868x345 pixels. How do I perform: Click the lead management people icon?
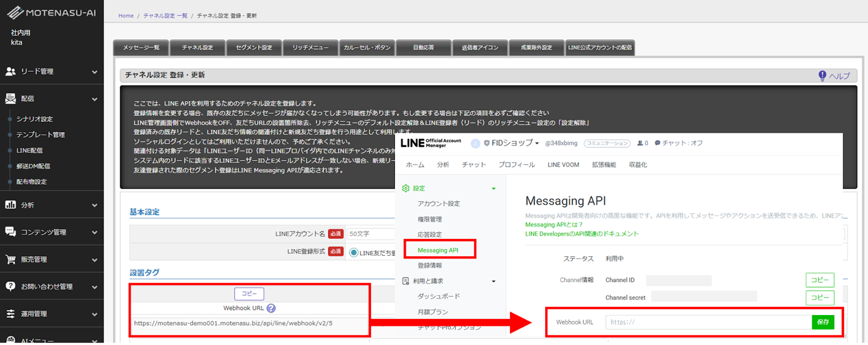[10, 71]
